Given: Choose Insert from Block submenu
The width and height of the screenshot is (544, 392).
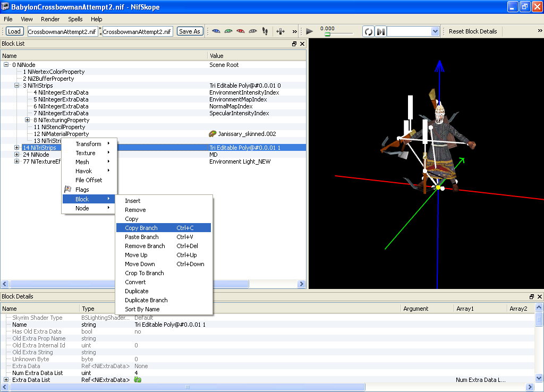Looking at the screenshot, I should tap(164, 201).
